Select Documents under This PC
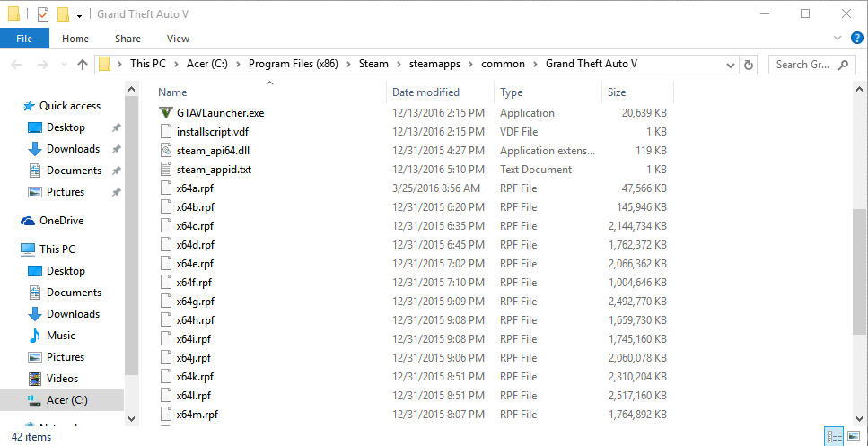This screenshot has height=446, width=868. (x=74, y=293)
